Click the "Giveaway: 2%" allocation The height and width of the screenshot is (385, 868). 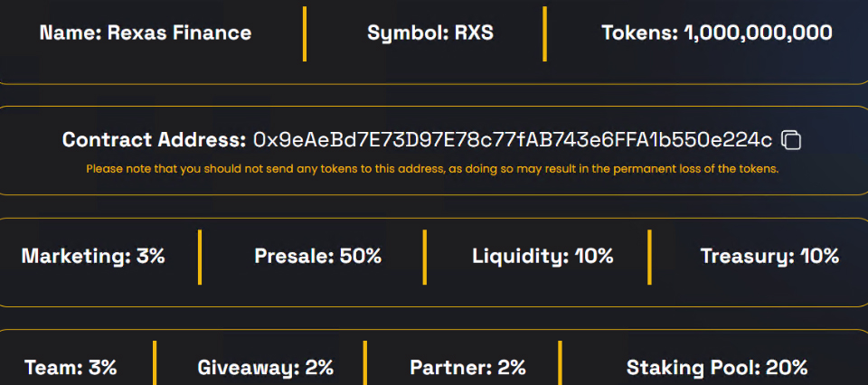tap(266, 368)
